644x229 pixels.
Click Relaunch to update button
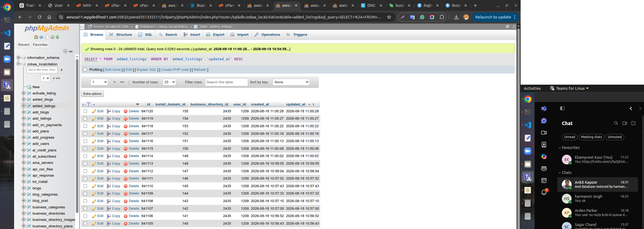(495, 17)
